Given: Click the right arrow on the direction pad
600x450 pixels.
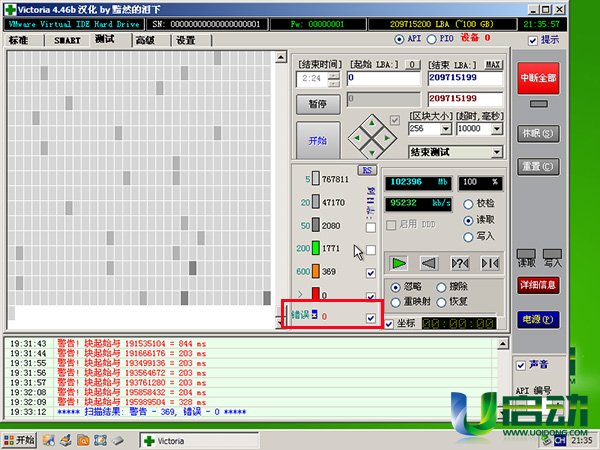Looking at the screenshot, I should point(386,137).
